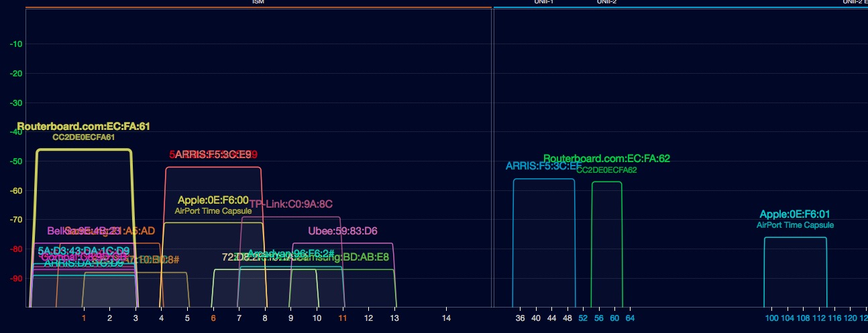Click the -30 dBm axis value

16,103
